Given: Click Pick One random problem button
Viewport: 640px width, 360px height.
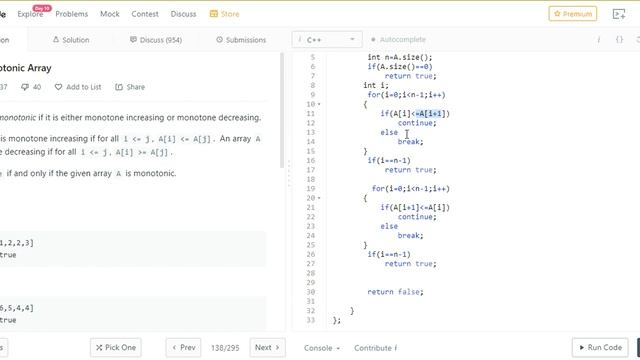Looking at the screenshot, I should [x=116, y=347].
